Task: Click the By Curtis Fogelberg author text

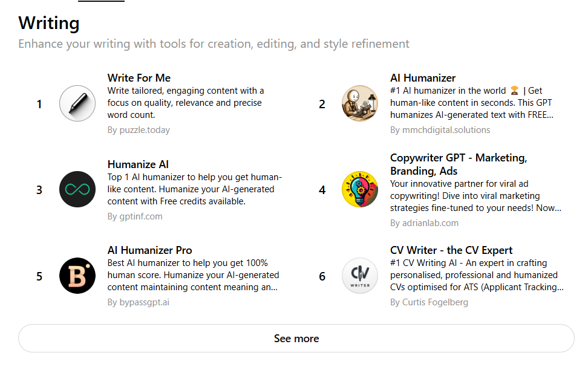Action: coord(429,302)
